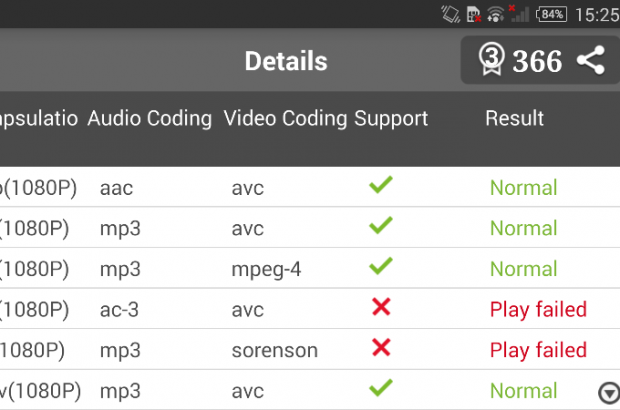Tap the Wi-Fi status bar icon
The width and height of the screenshot is (620, 410).
(x=496, y=14)
